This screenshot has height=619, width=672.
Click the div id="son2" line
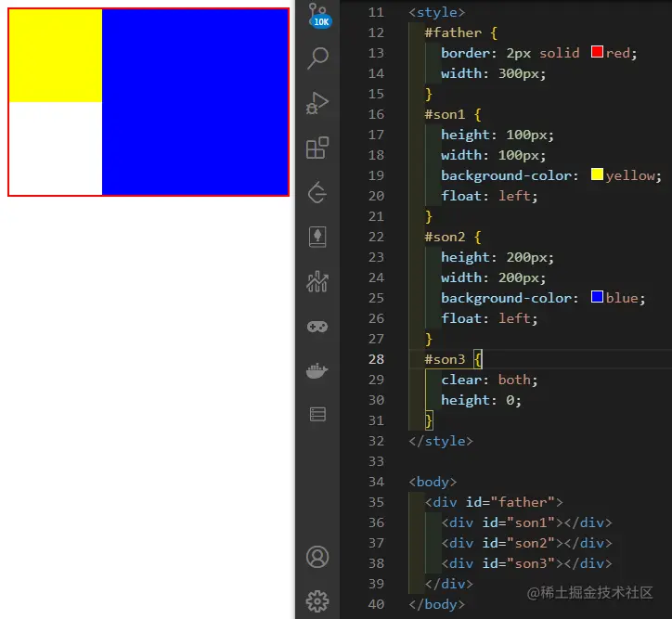click(x=526, y=543)
